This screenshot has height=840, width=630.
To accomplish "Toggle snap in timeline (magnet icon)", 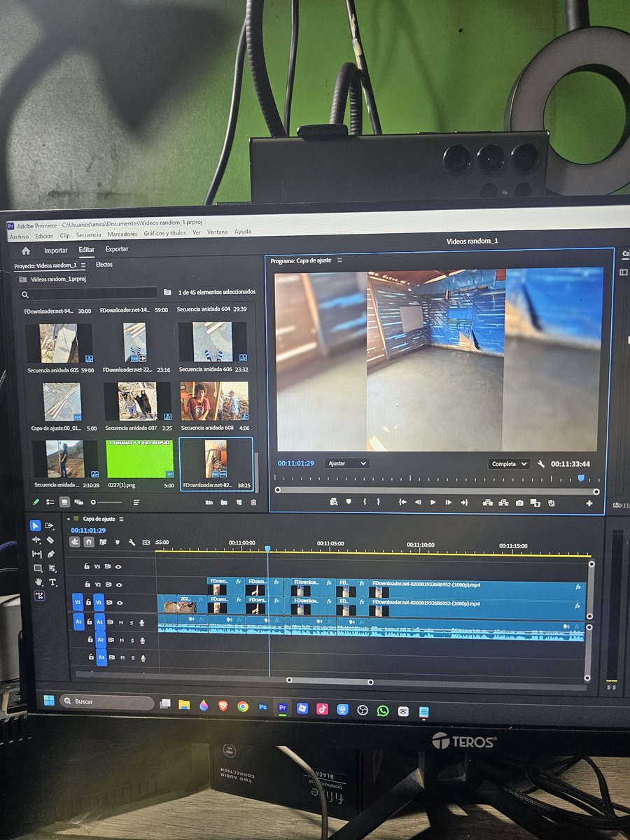I will (88, 541).
